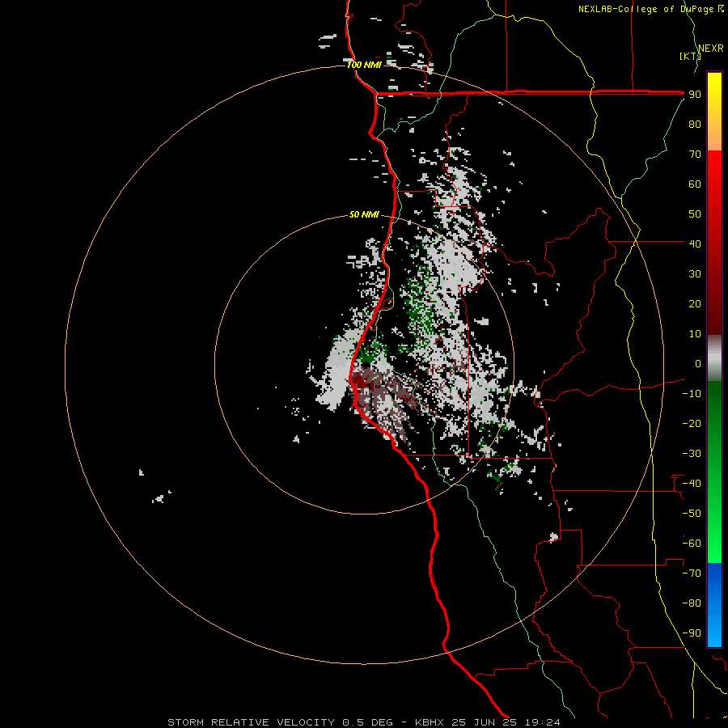Click the positive 40 value on the velocity scale
728x728 pixels.
(695, 243)
